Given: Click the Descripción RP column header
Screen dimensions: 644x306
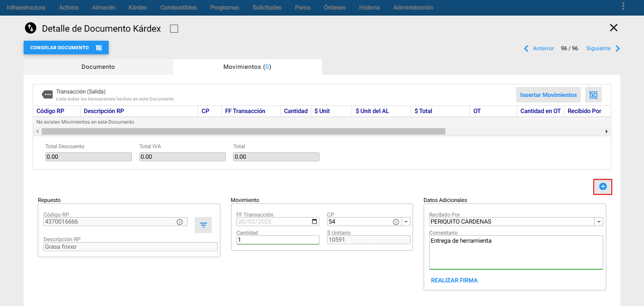Looking at the screenshot, I should point(138,111).
